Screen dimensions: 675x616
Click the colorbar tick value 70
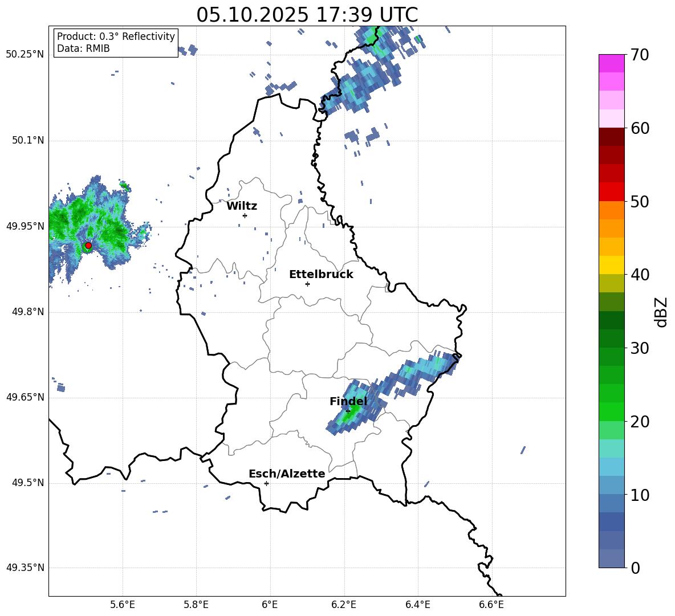click(x=640, y=55)
